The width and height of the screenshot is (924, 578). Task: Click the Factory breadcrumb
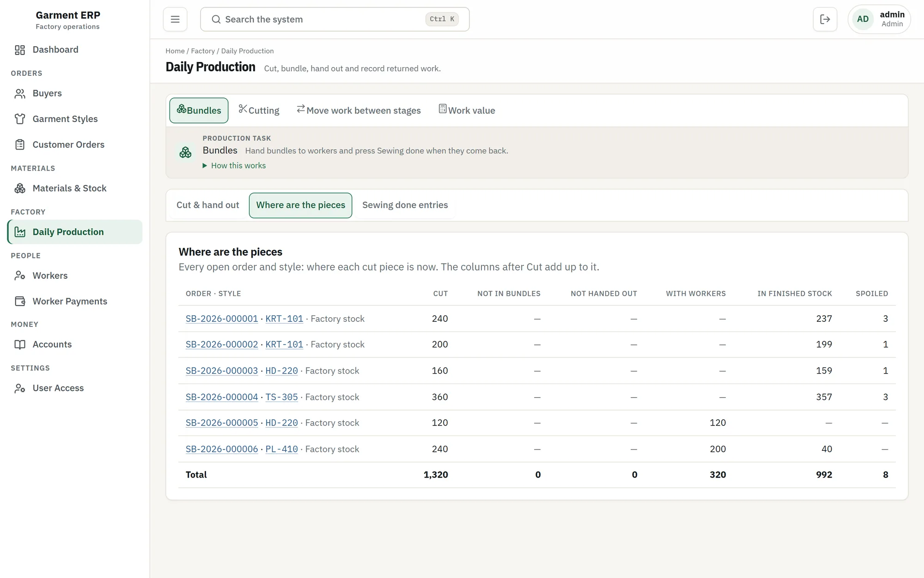(x=203, y=51)
